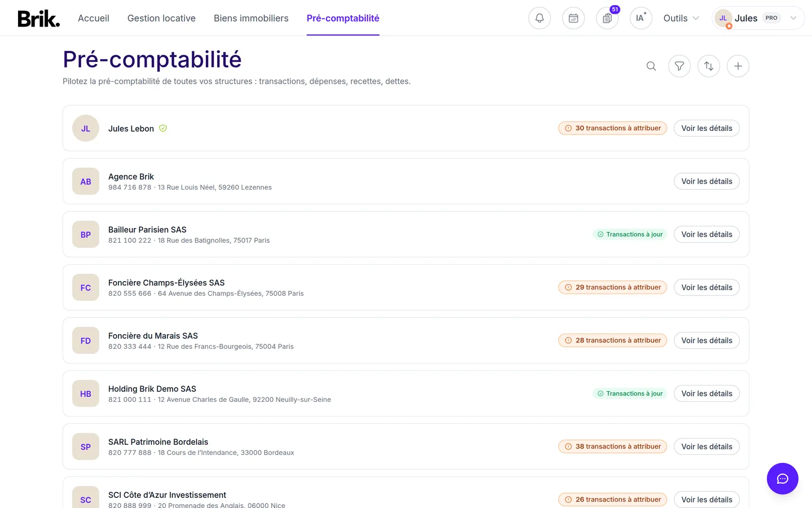Select the Pré-comptabilité tab

(x=343, y=18)
